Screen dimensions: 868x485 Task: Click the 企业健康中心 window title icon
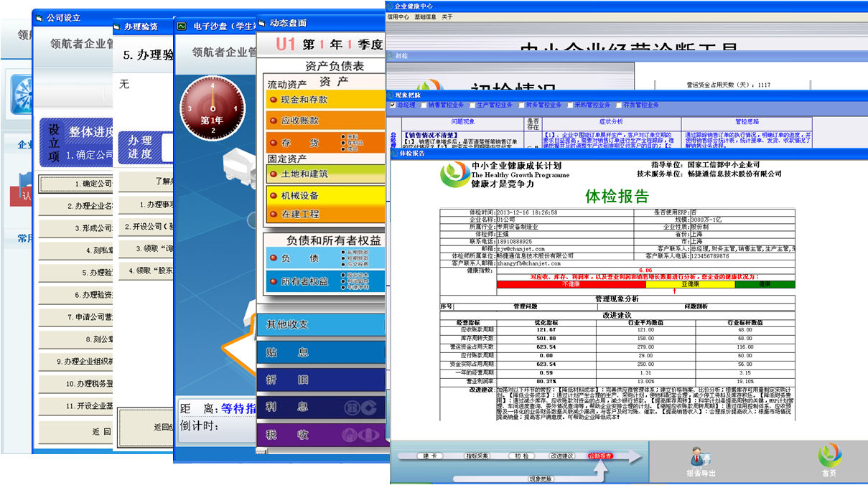pyautogui.click(x=389, y=6)
